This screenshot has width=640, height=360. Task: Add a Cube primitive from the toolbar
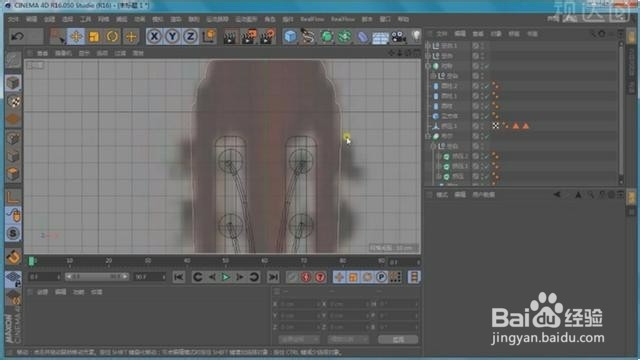(x=290, y=37)
